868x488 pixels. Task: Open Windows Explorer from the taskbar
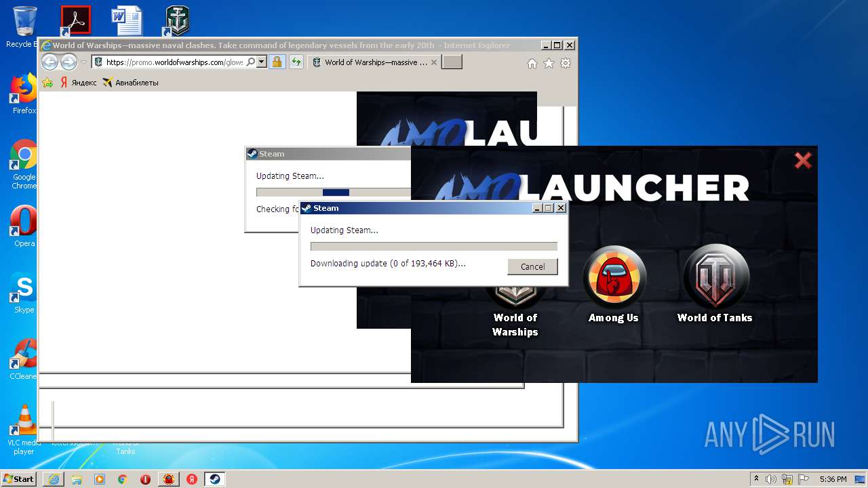pyautogui.click(x=77, y=479)
